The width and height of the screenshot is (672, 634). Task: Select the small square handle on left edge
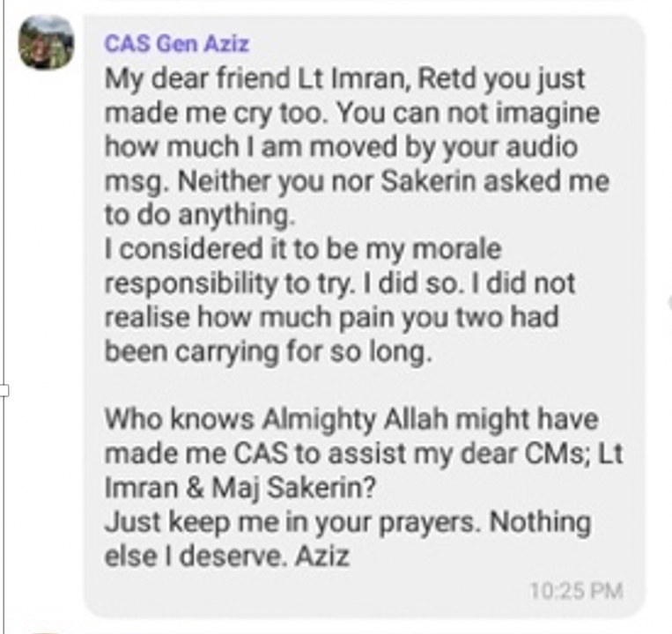click(4, 390)
